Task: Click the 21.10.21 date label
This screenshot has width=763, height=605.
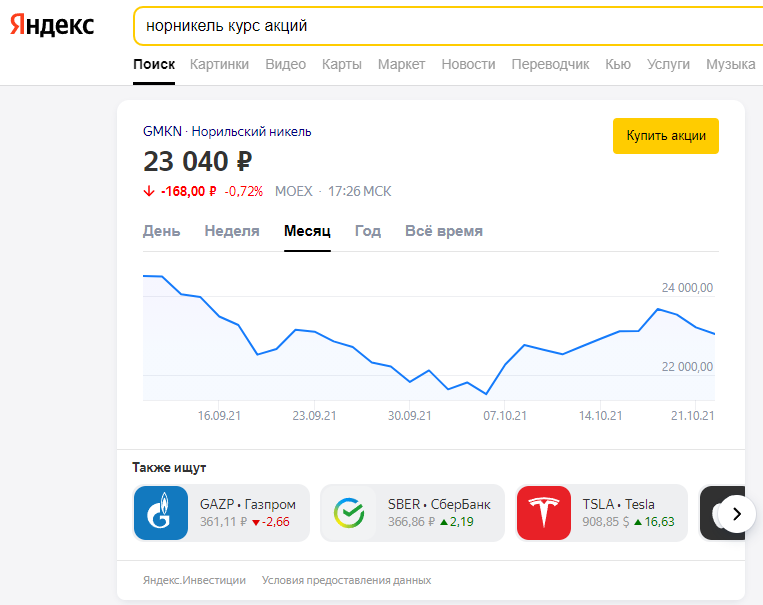Action: click(692, 416)
